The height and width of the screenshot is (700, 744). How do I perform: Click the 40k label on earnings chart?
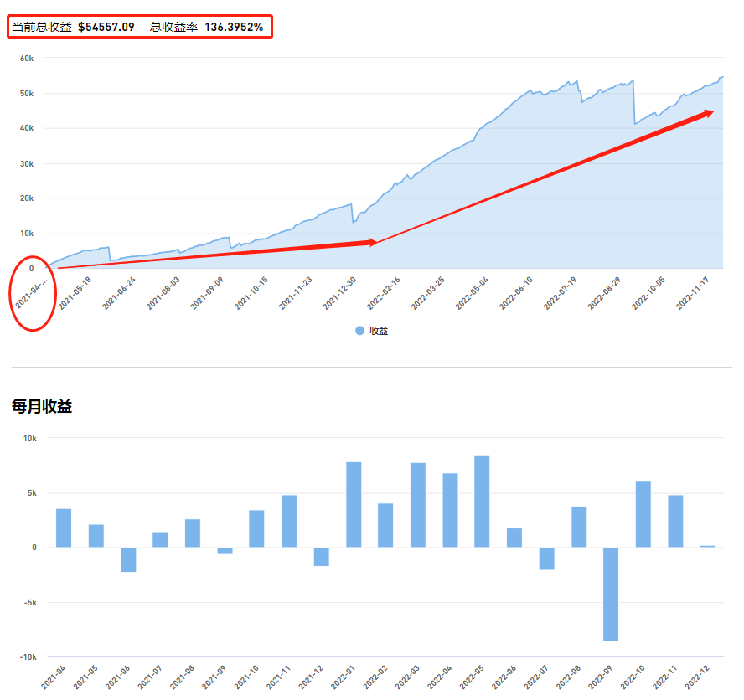tap(27, 128)
